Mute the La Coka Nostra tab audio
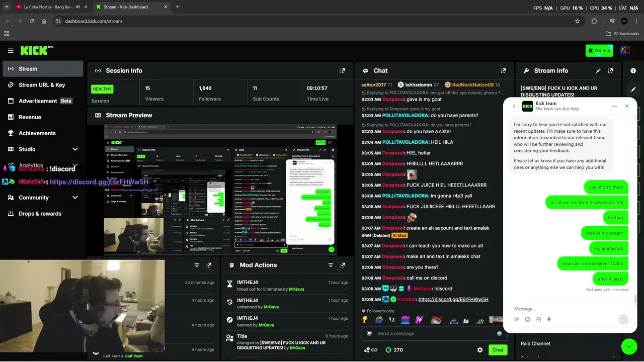 (x=77, y=7)
